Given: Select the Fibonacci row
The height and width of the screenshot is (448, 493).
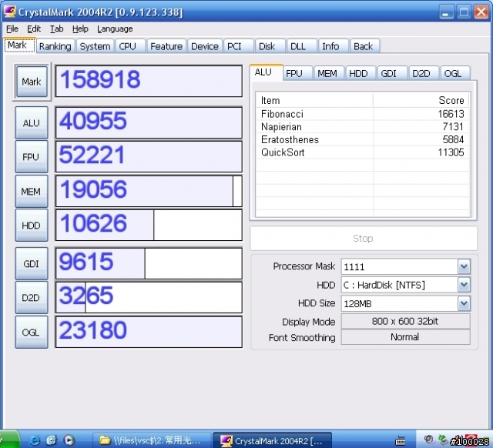Looking at the screenshot, I should (363, 114).
